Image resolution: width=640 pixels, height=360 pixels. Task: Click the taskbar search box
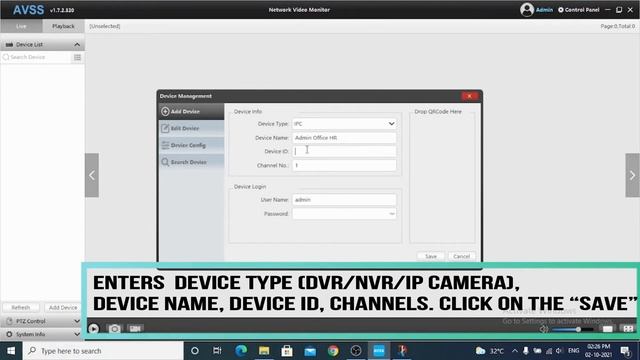coord(103,351)
